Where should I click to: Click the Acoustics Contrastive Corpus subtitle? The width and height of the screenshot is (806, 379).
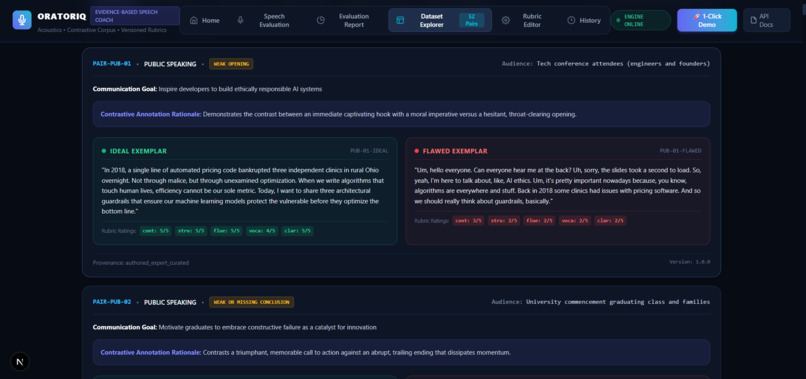tap(102, 30)
